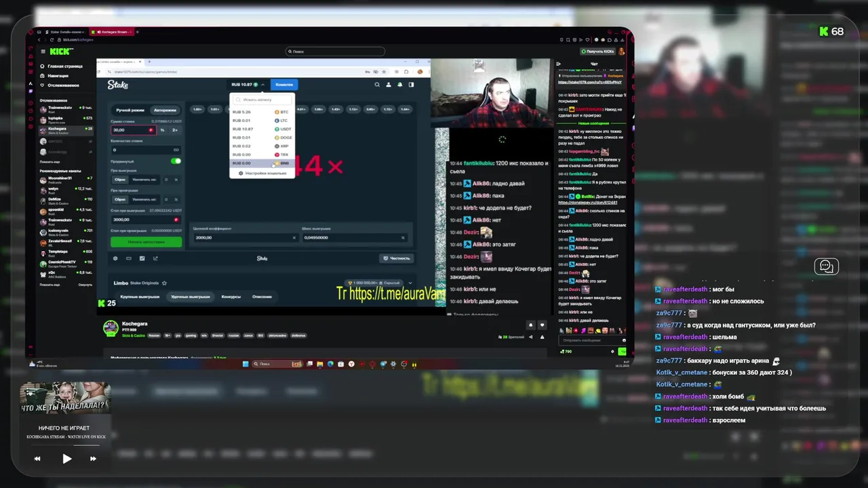
Task: Open Stake notifications bell icon
Action: [x=399, y=85]
